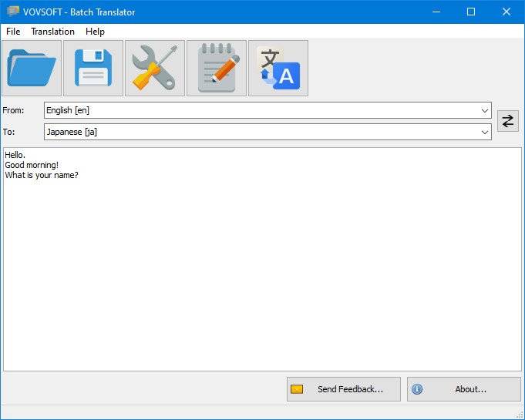Maximize the Batch Translator window
Screen dimensions: 525x420
pyautogui.click(x=471, y=12)
